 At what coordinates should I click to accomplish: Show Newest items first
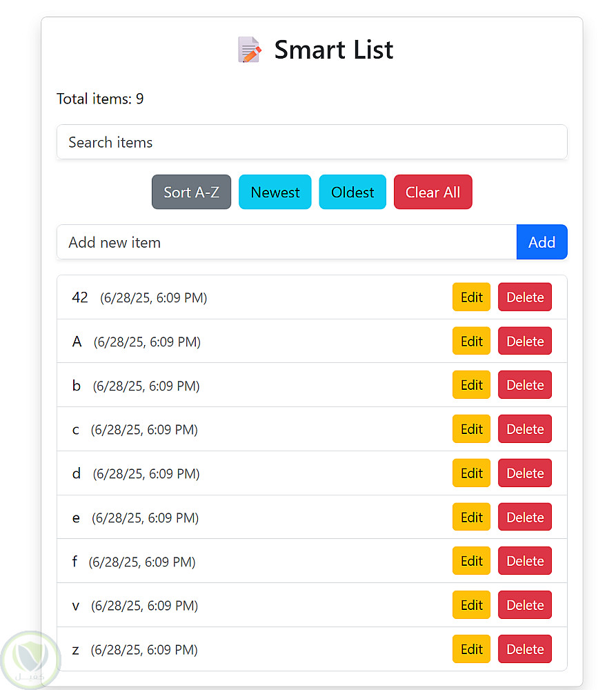tap(275, 193)
